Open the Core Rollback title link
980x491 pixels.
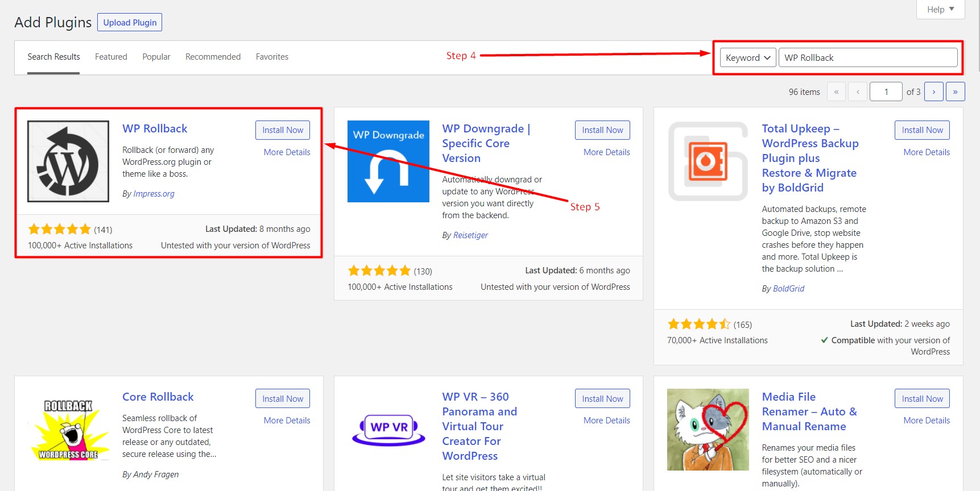(158, 397)
